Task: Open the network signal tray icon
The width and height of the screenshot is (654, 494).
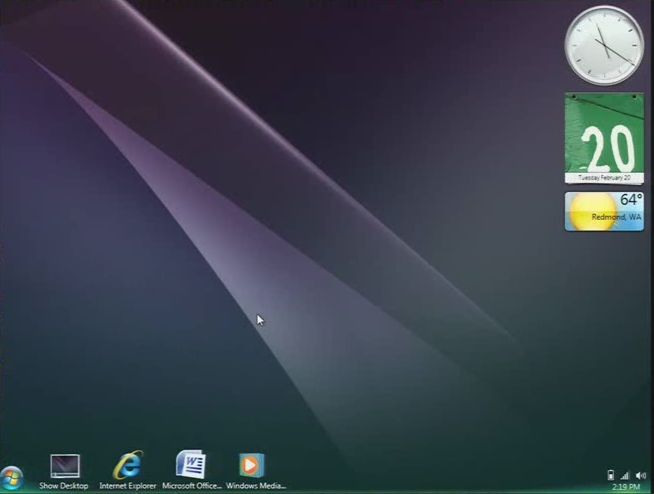Action: 625,476
